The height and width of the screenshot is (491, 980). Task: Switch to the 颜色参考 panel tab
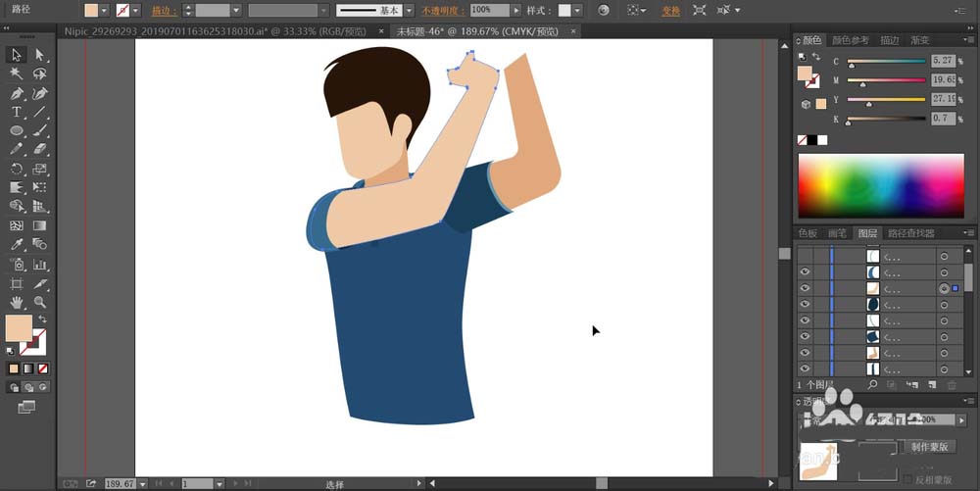point(850,40)
